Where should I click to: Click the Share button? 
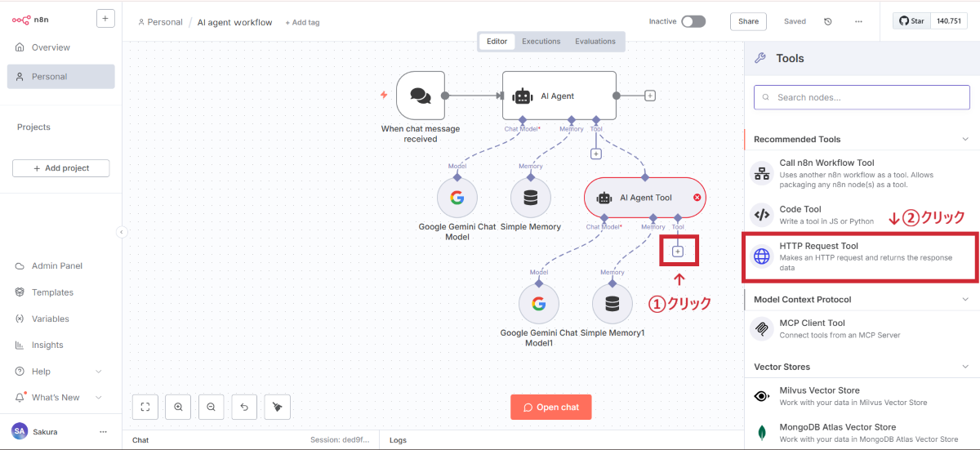click(x=748, y=22)
